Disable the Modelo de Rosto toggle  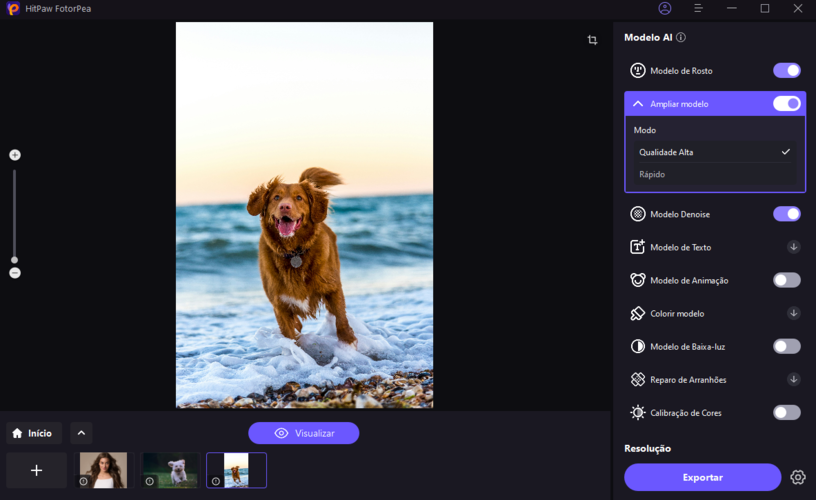coord(787,70)
